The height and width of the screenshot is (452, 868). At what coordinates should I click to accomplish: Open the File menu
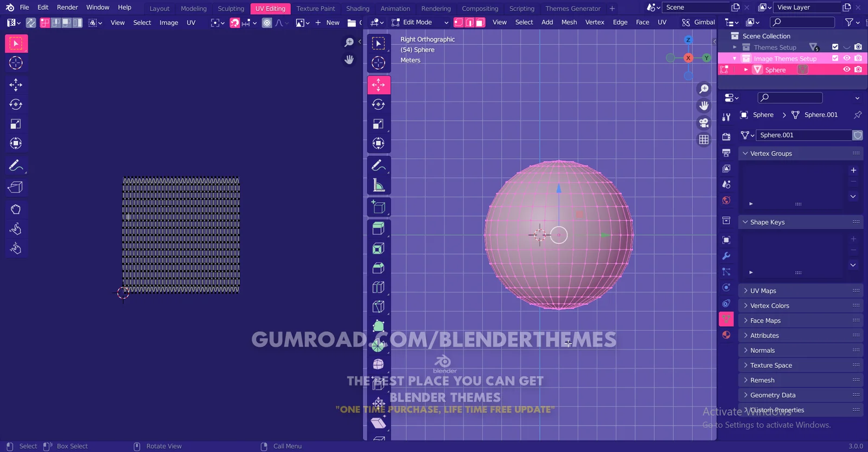tap(24, 8)
